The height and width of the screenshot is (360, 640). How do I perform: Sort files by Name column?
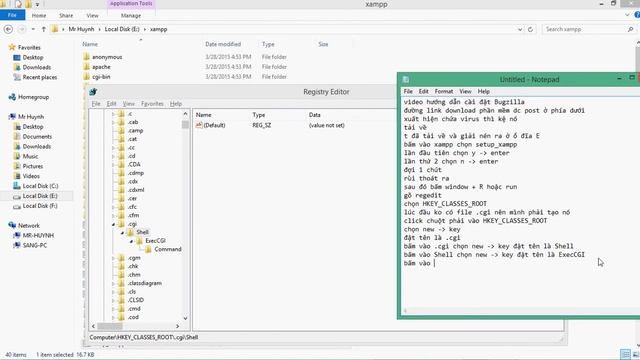point(90,44)
